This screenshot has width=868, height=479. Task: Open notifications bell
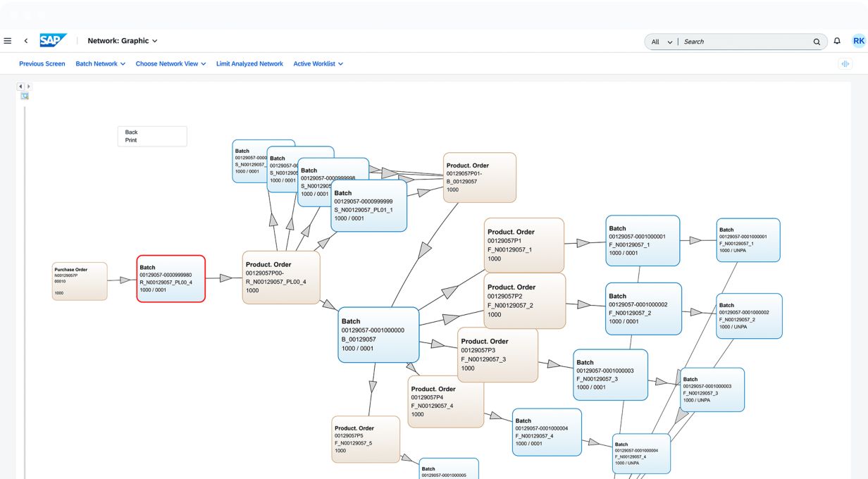837,41
